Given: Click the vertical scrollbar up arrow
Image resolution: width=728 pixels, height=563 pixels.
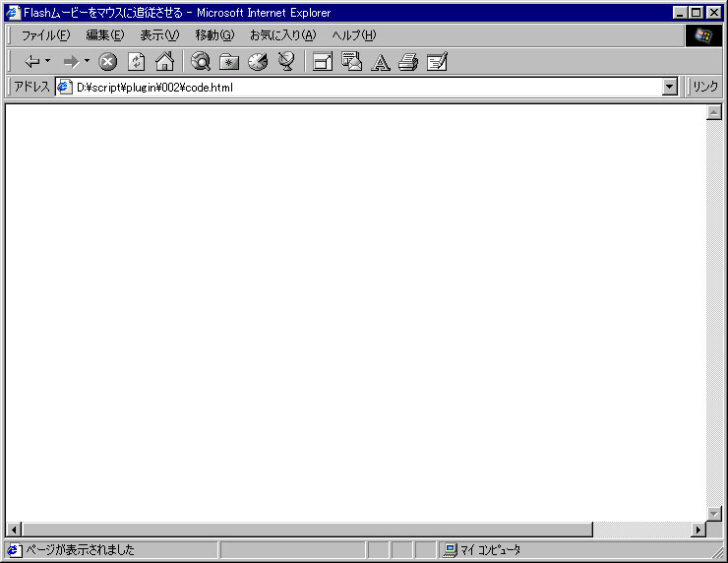Looking at the screenshot, I should [x=713, y=112].
